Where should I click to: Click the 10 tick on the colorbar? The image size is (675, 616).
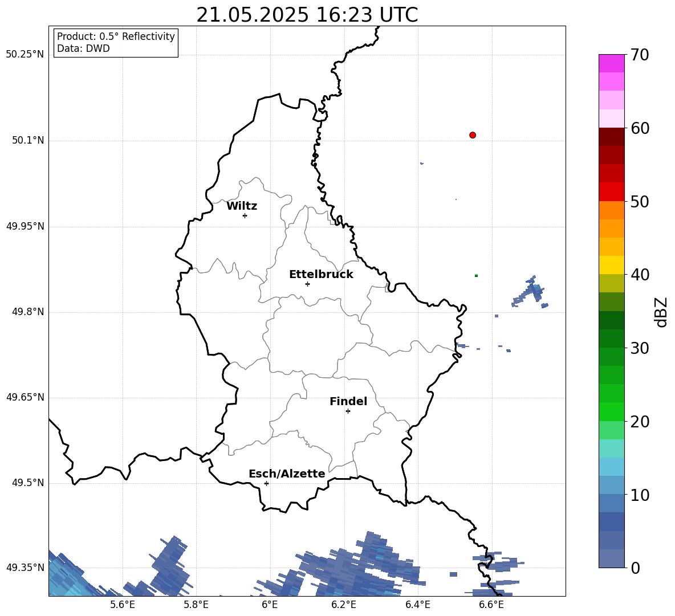point(640,495)
